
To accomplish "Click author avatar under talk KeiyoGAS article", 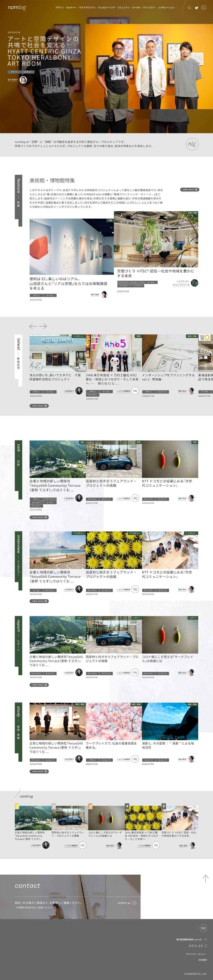I will click(79, 498).
